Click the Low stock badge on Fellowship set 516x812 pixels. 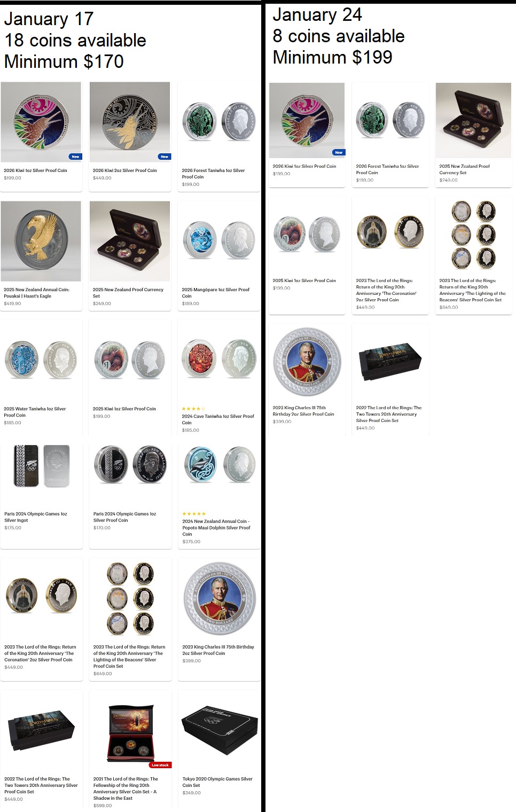(x=160, y=765)
